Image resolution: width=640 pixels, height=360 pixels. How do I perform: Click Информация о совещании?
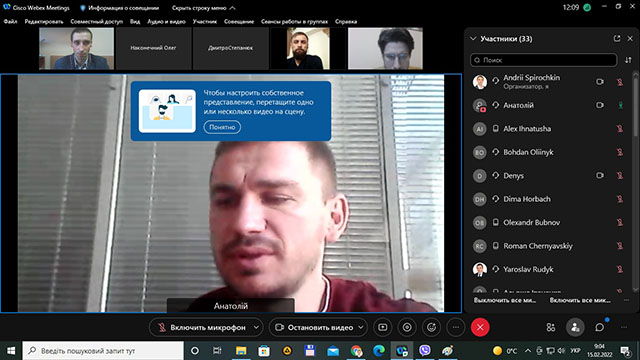tap(123, 8)
